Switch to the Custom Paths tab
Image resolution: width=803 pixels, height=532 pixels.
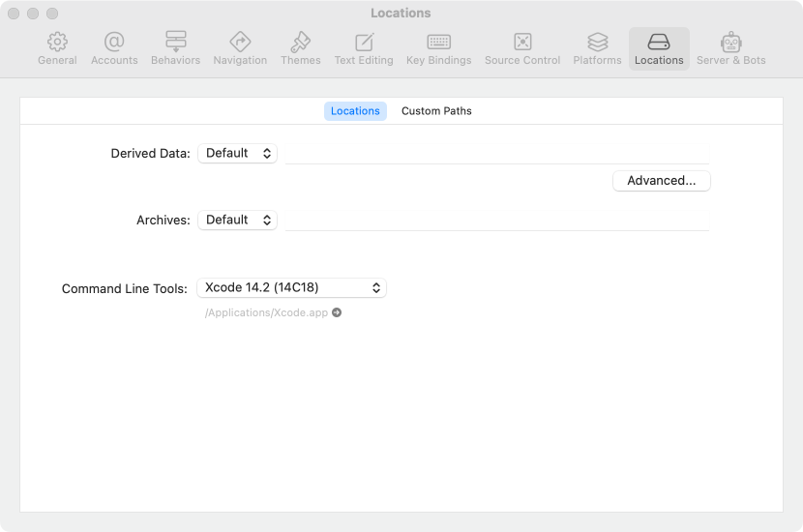[436, 111]
